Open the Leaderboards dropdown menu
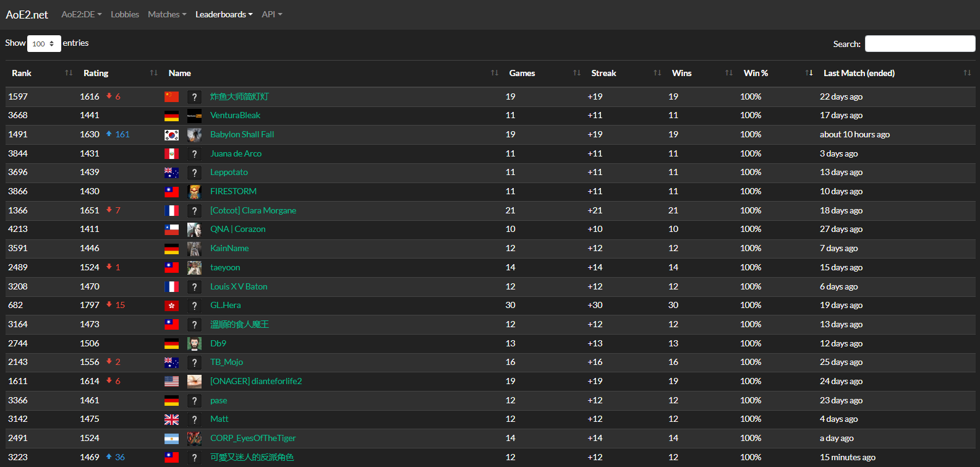Image resolution: width=980 pixels, height=467 pixels. click(224, 14)
